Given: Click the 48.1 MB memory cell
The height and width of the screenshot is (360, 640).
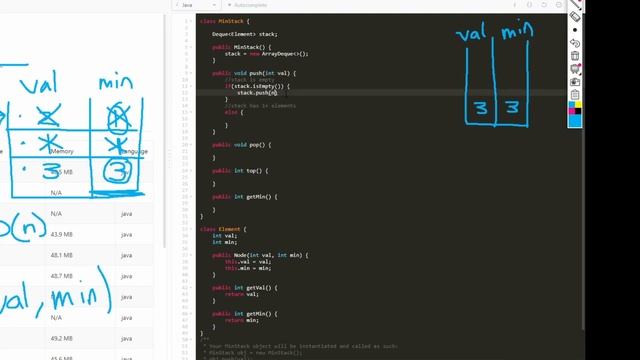Looking at the screenshot, I should coord(62,255).
